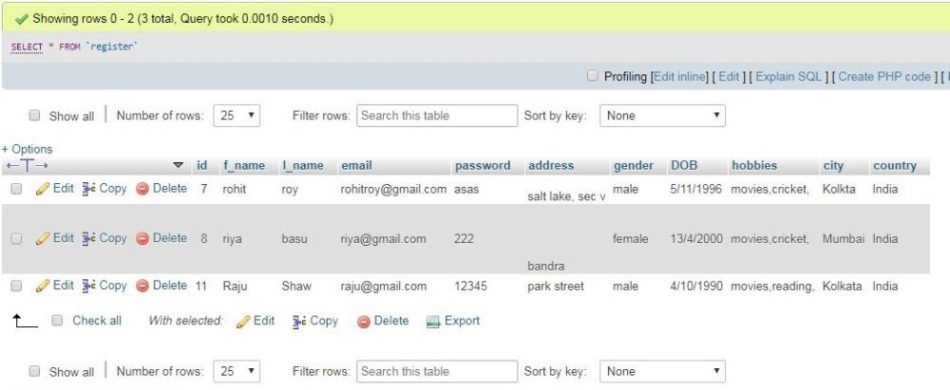
Task: Click the red Delete icon for Raju's row
Action: 142,286
